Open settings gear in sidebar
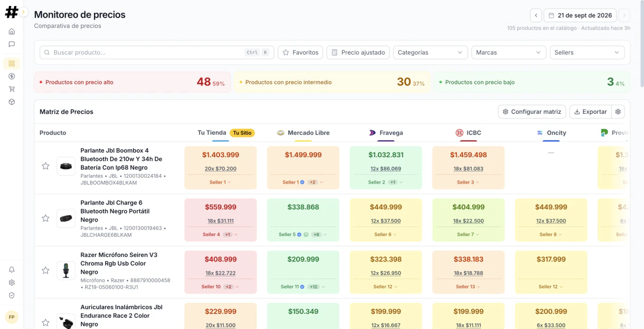 (12, 282)
